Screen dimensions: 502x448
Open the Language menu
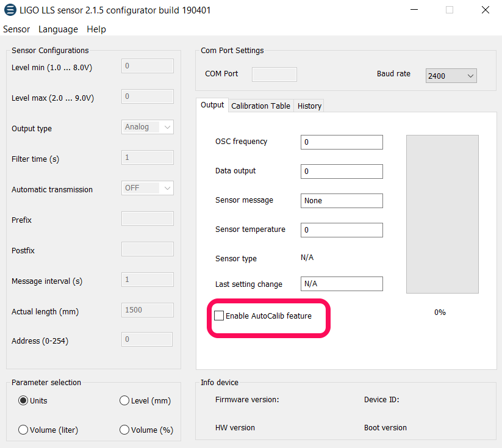click(58, 29)
